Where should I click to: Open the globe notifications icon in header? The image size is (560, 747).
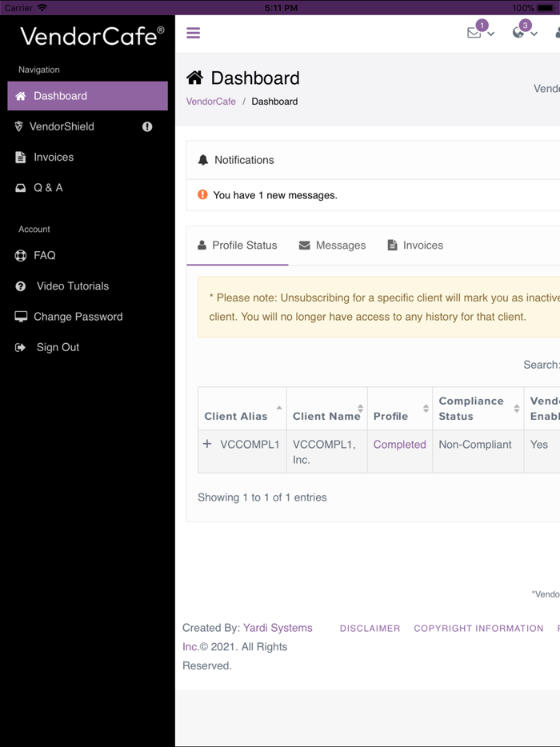[518, 33]
